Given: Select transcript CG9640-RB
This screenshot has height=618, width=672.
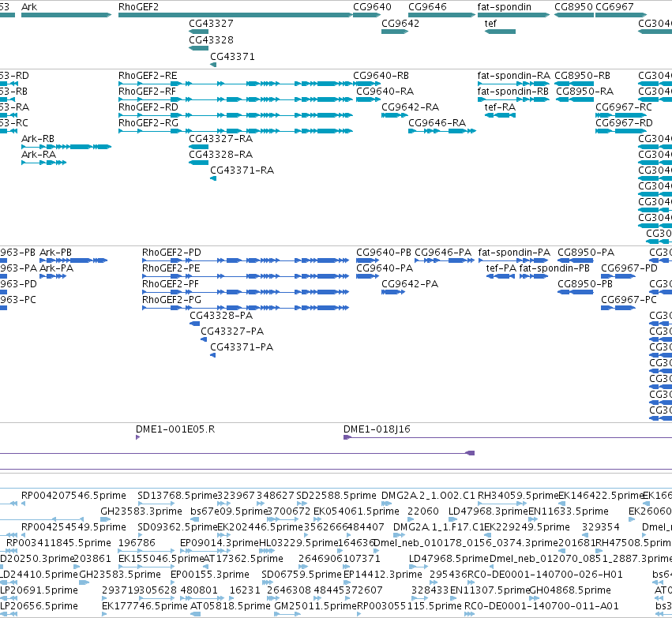Looking at the screenshot, I should 367,84.
